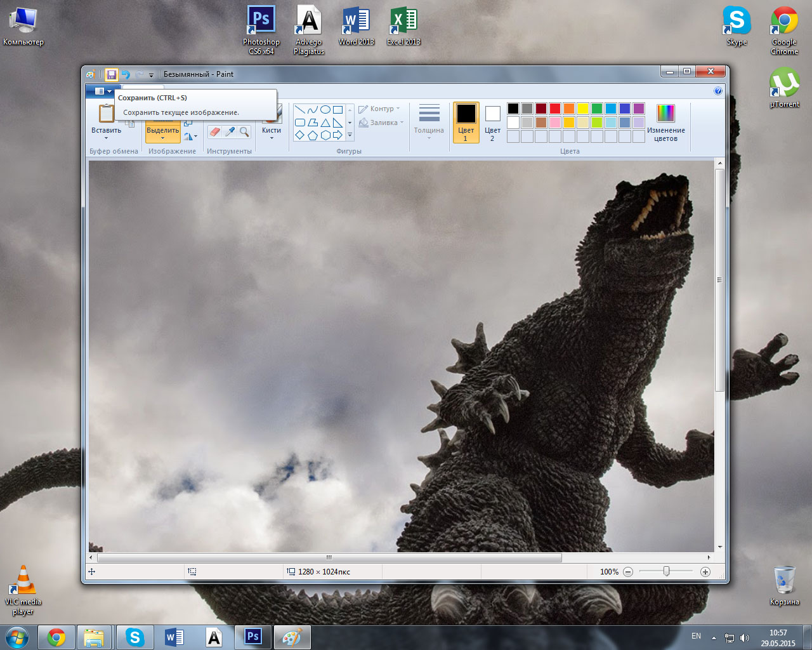Click zoom in plus button
812x650 pixels.
pyautogui.click(x=705, y=572)
